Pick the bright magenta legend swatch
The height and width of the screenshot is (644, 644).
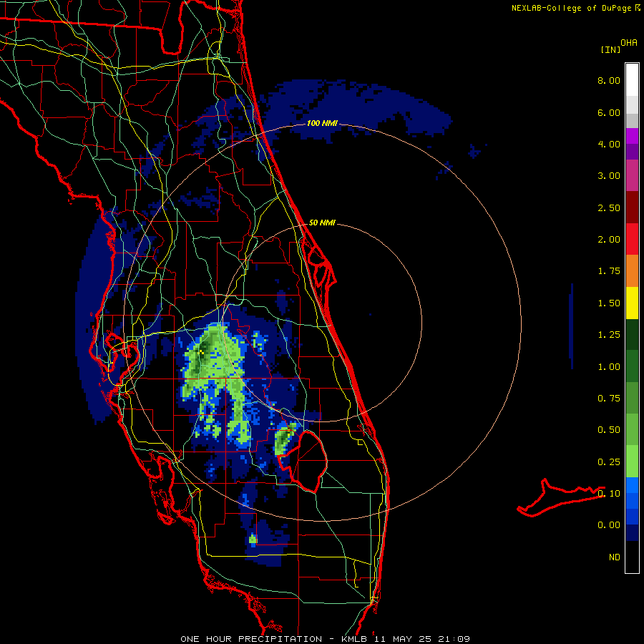632,136
